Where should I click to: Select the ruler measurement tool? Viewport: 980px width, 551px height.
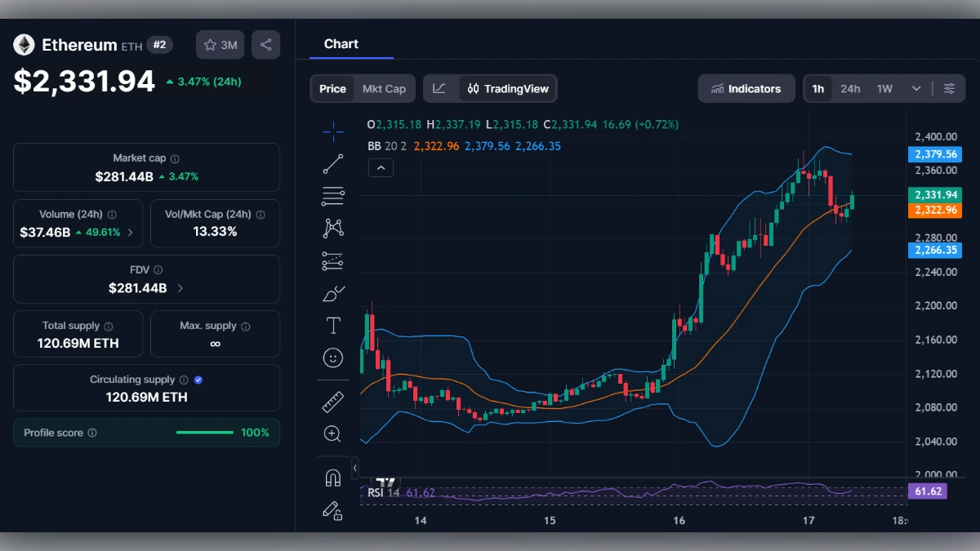332,401
